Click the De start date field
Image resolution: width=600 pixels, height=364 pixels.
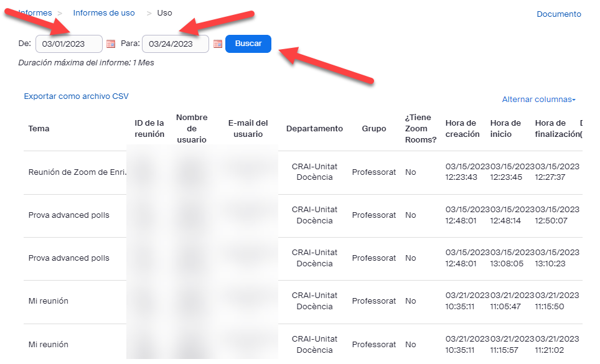[68, 44]
